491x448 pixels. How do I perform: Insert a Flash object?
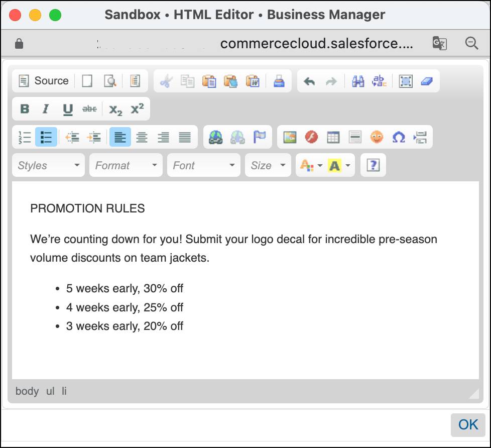point(311,137)
